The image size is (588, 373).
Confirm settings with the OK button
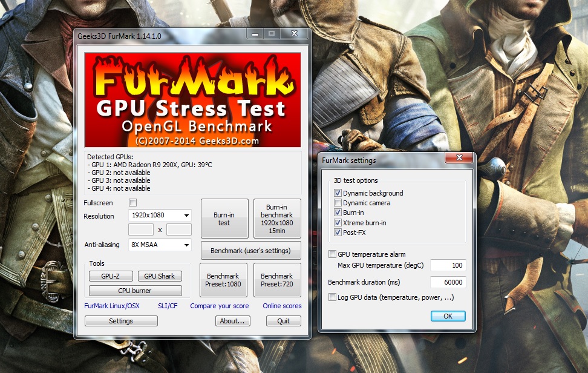[448, 316]
